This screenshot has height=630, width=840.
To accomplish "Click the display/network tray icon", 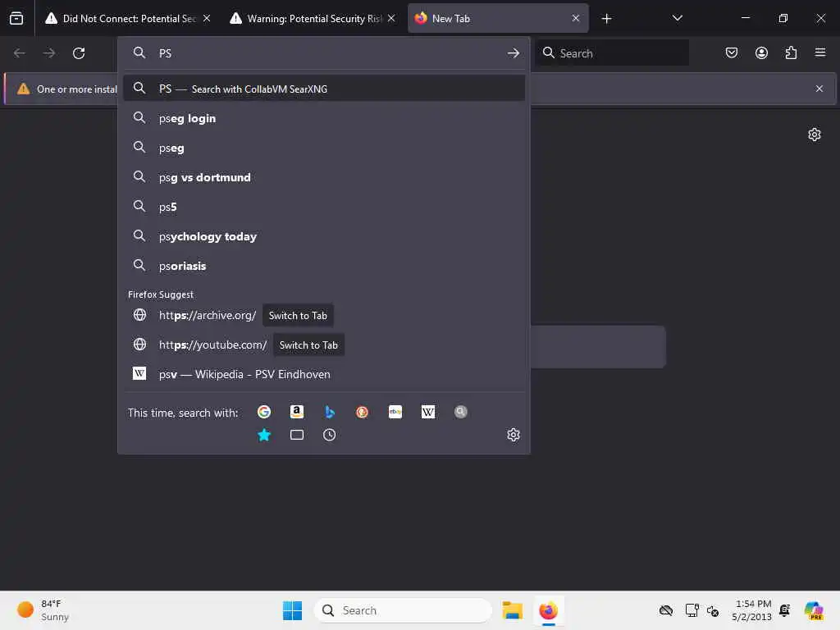I will (x=692, y=610).
